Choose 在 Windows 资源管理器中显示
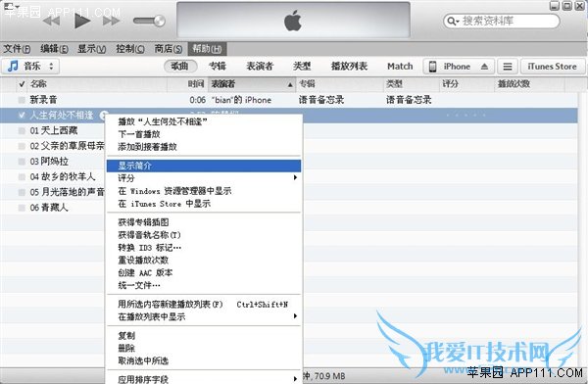Screen dimensions: 588x384 [x=205, y=191]
